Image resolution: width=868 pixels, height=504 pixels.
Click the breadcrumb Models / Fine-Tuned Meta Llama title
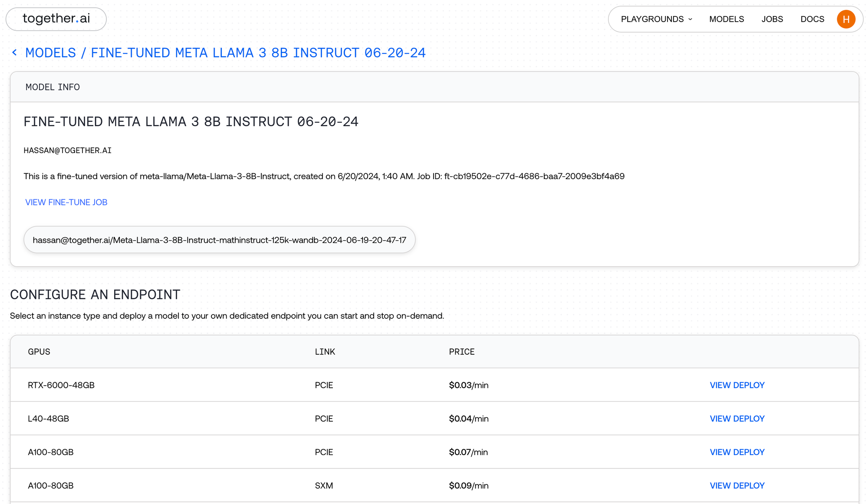(x=225, y=52)
